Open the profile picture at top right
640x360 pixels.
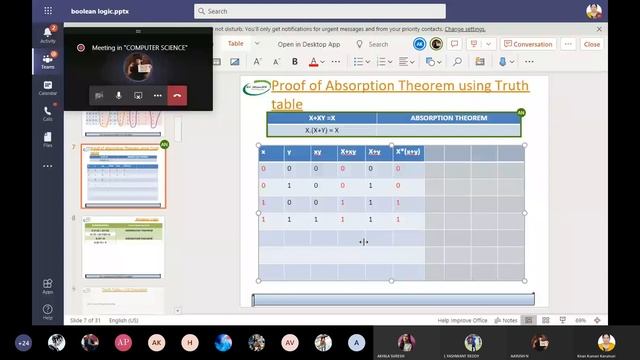pyautogui.click(x=594, y=11)
